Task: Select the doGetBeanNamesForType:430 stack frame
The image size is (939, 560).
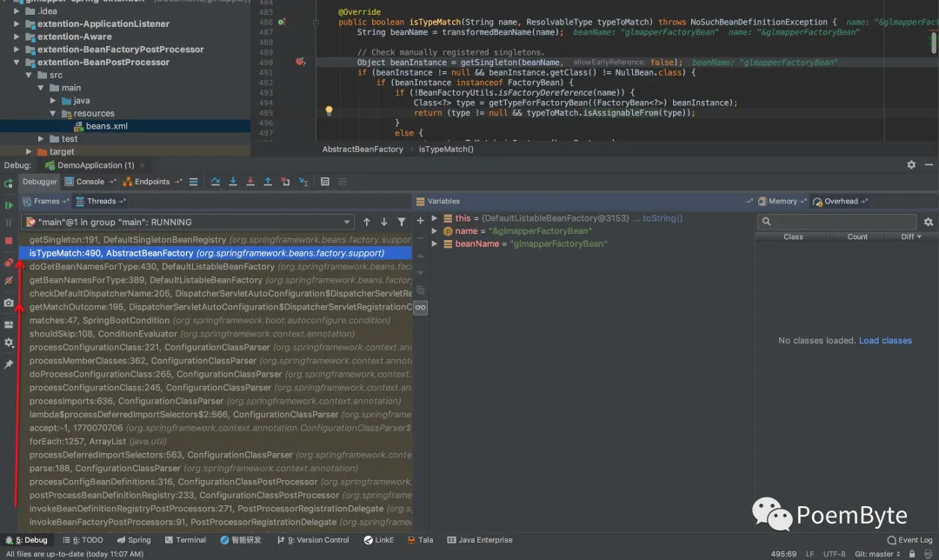Action: (x=216, y=267)
